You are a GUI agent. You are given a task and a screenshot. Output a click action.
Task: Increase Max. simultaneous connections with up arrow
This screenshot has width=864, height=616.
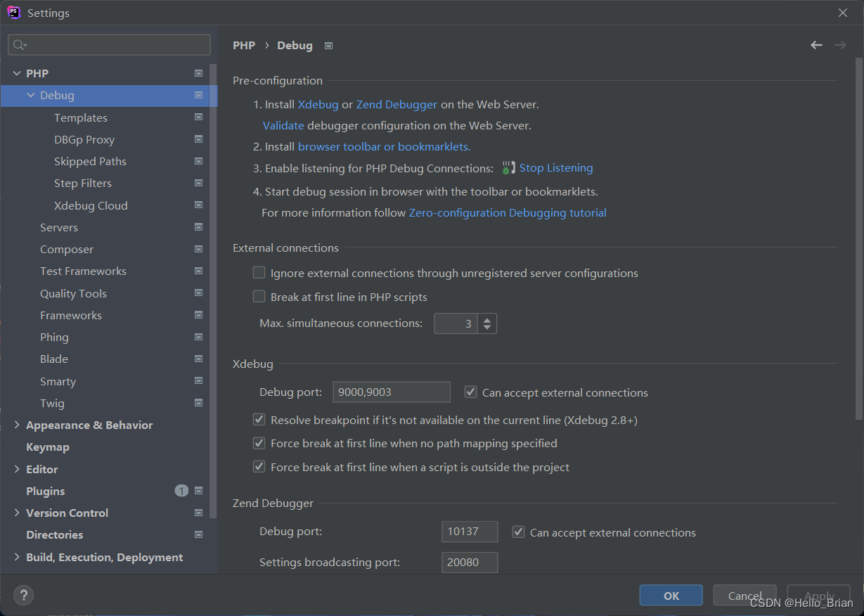click(x=487, y=319)
